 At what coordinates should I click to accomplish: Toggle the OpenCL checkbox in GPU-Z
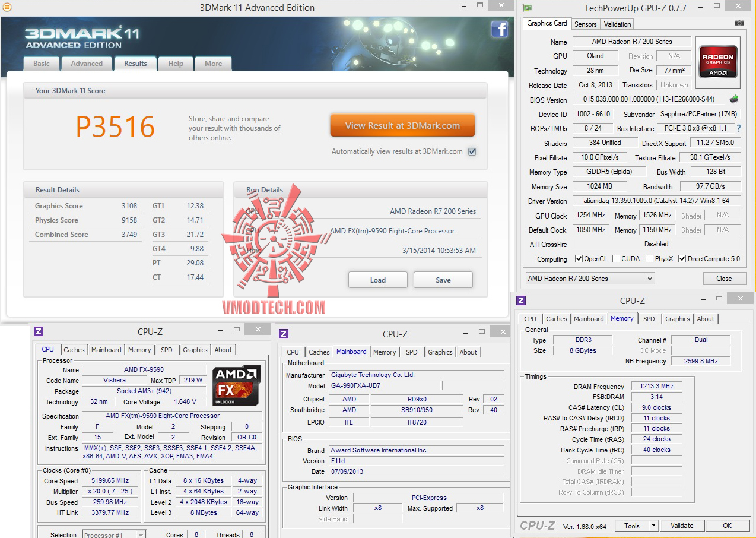pyautogui.click(x=579, y=259)
